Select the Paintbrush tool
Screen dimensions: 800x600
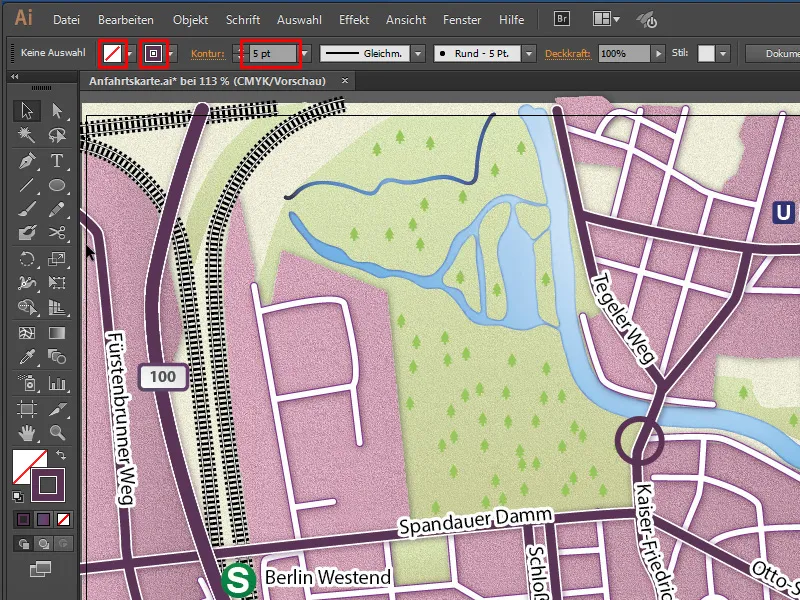pos(27,209)
